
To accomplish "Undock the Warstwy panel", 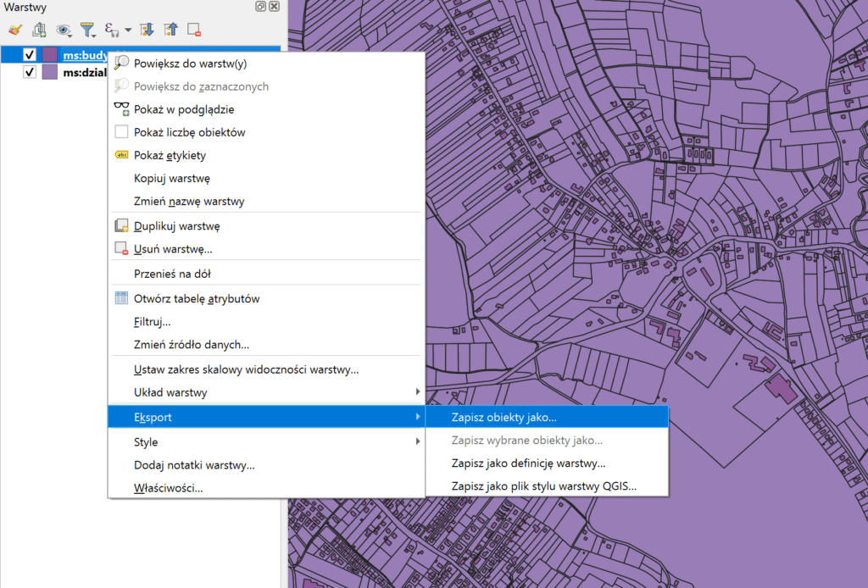I will click(x=260, y=7).
